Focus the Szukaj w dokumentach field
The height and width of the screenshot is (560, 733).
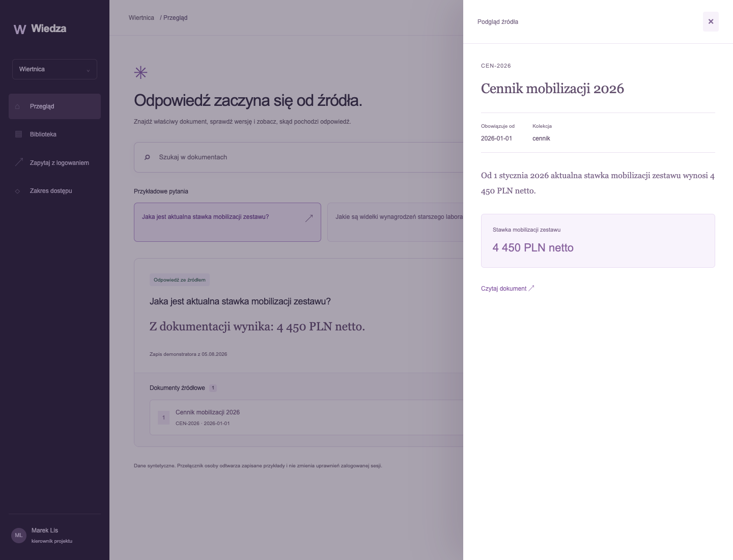[x=299, y=157]
